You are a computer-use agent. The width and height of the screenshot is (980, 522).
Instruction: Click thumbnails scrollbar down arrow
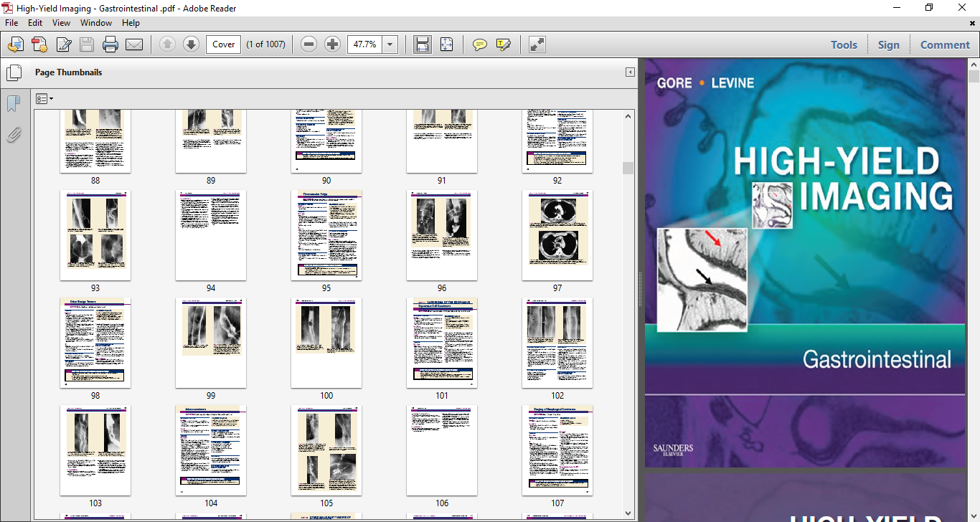coord(628,513)
